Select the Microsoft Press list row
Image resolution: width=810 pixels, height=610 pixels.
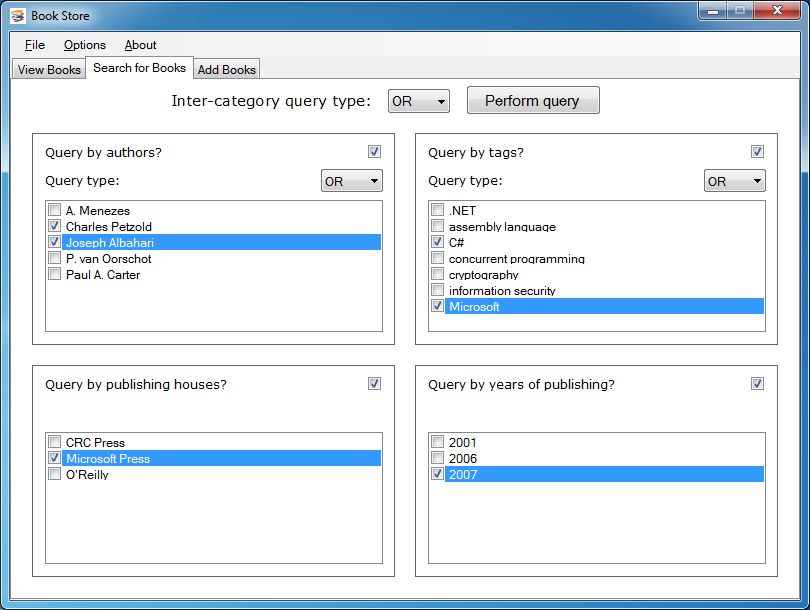coord(222,459)
